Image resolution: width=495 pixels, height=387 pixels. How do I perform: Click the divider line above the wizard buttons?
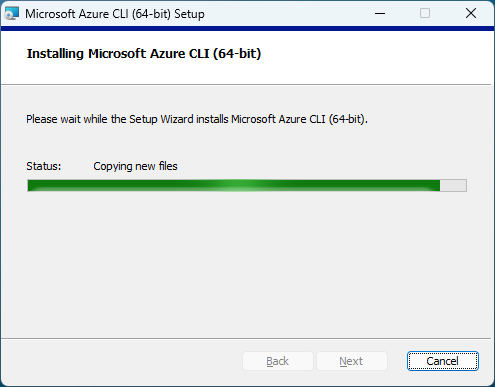coord(246,339)
